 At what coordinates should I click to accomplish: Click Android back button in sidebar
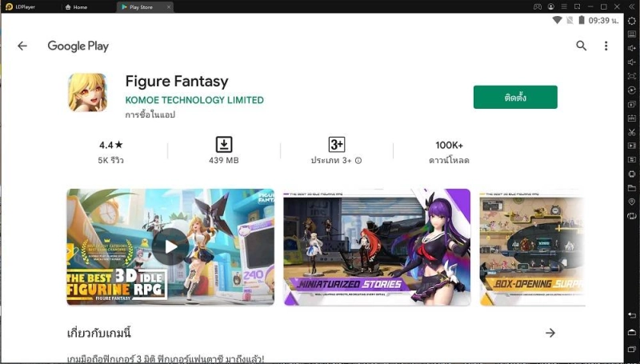(x=631, y=315)
